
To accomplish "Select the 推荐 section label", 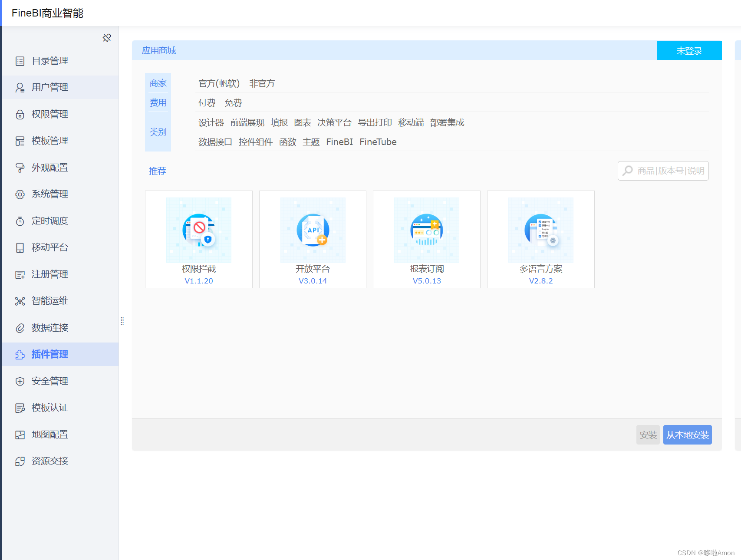I will [157, 171].
